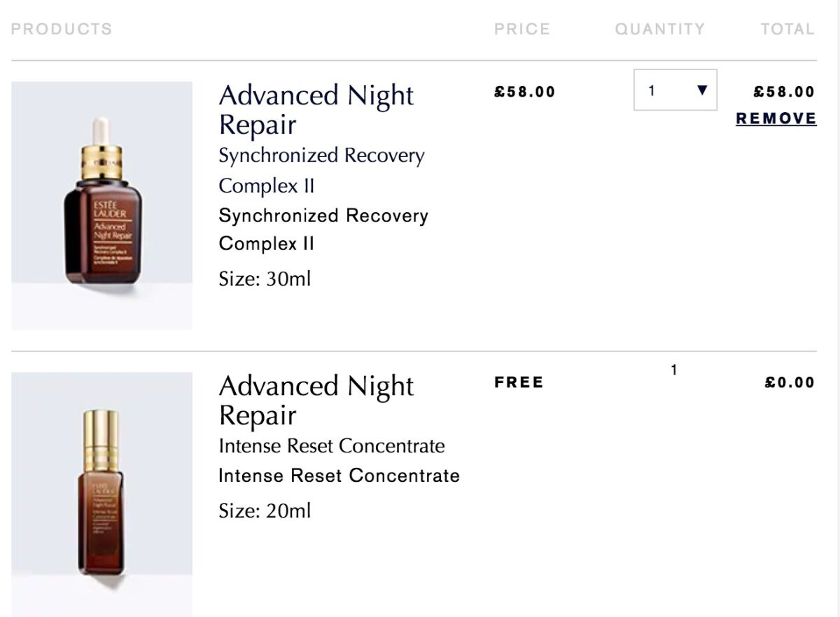
Task: Click the QUANTITY column header
Action: [659, 29]
